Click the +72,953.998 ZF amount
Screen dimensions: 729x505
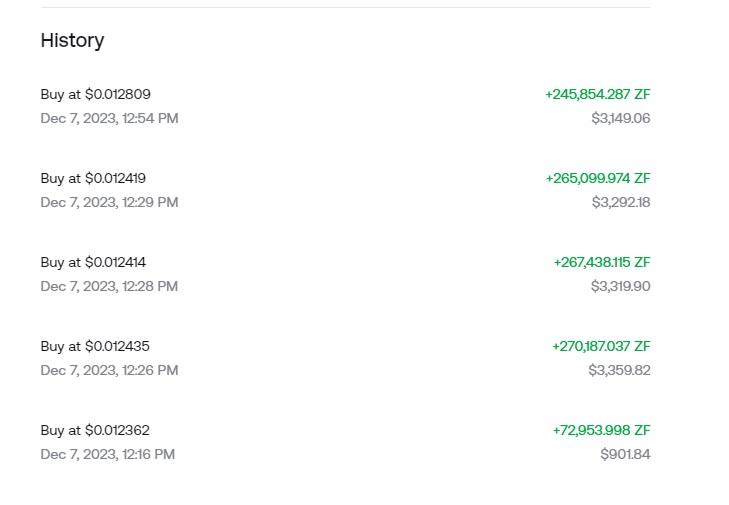tap(601, 430)
